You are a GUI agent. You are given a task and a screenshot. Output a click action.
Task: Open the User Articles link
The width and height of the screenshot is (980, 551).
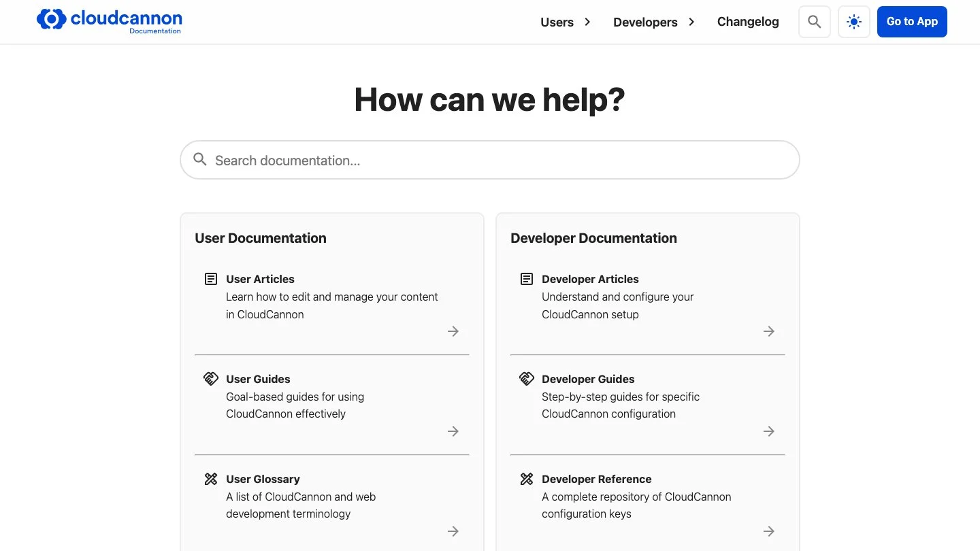(x=260, y=279)
